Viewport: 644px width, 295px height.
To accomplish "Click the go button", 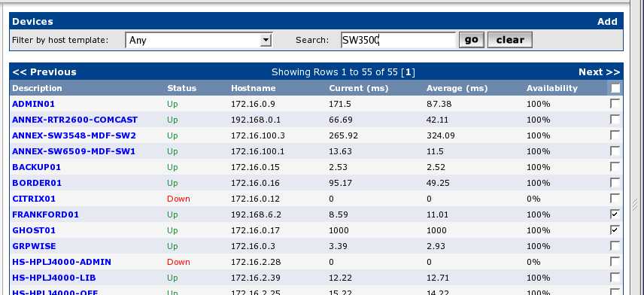I will (x=472, y=40).
